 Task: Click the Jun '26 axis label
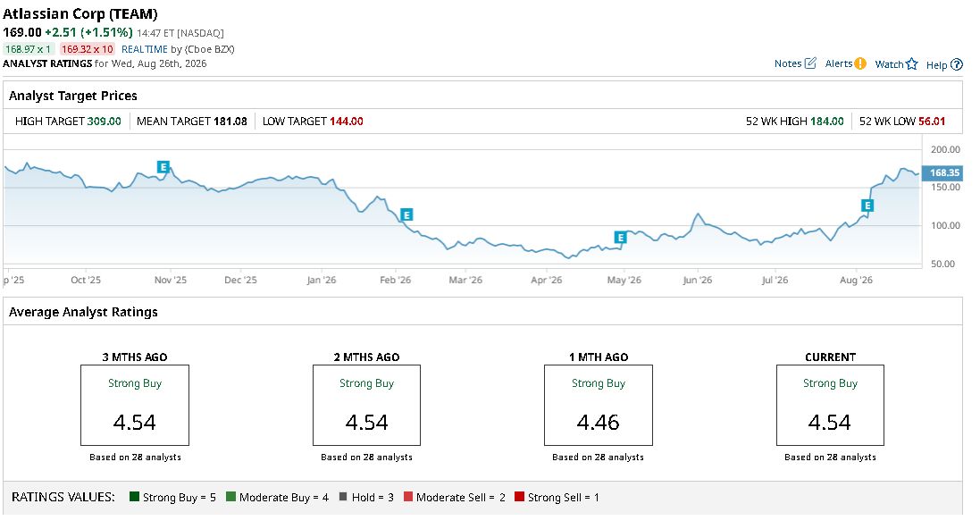[697, 280]
